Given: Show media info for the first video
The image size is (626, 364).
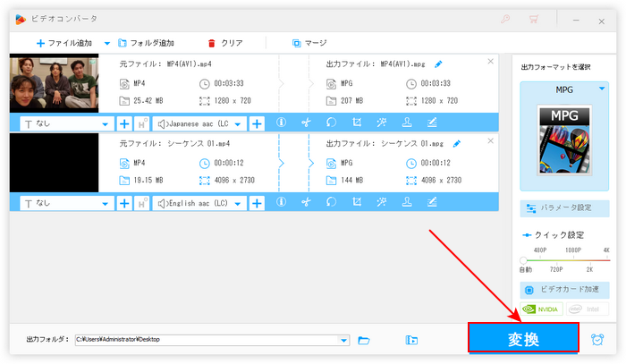Looking at the screenshot, I should (x=281, y=123).
